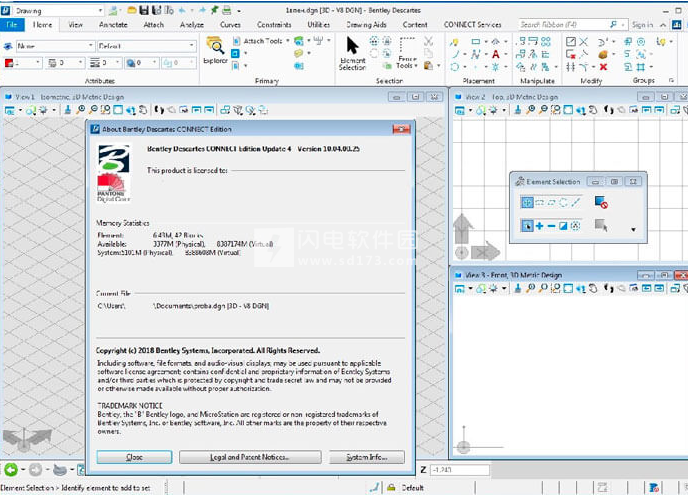Click the lock icon in status bar
Screen dimensions: 688x495
click(x=391, y=488)
